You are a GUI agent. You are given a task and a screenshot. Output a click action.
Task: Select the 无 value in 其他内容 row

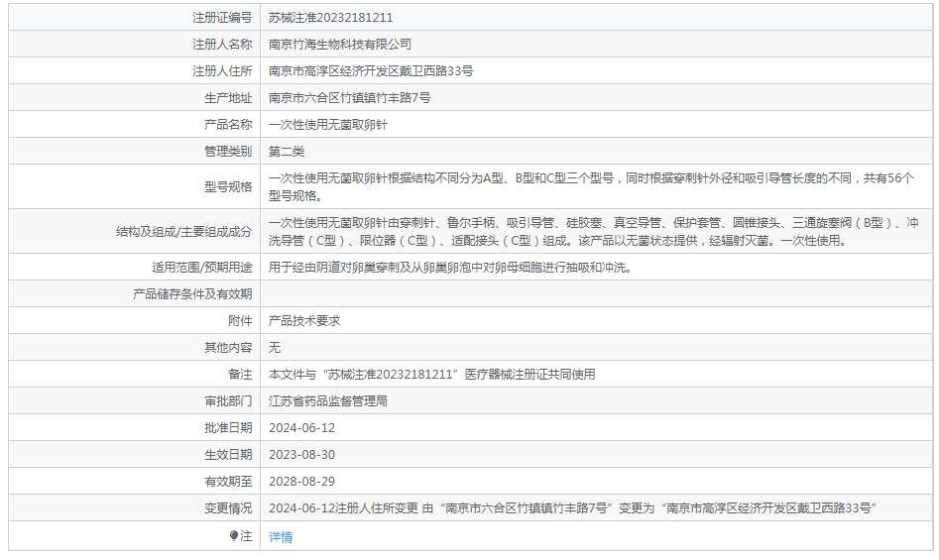coord(275,348)
